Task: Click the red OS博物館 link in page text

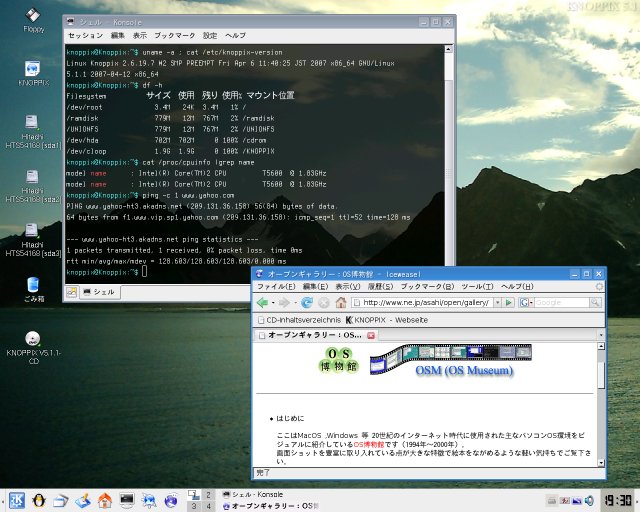Action: click(369, 444)
